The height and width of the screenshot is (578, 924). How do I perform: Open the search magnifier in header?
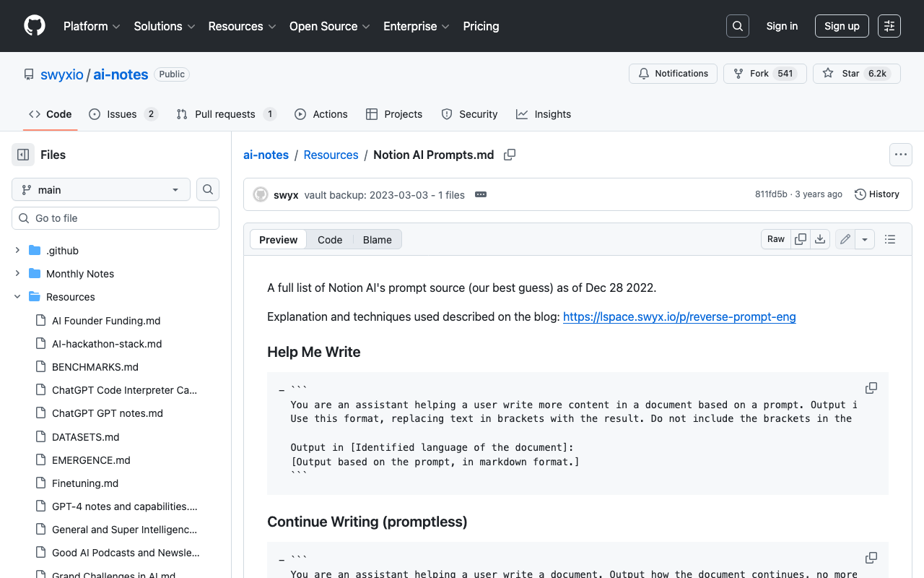(x=738, y=26)
